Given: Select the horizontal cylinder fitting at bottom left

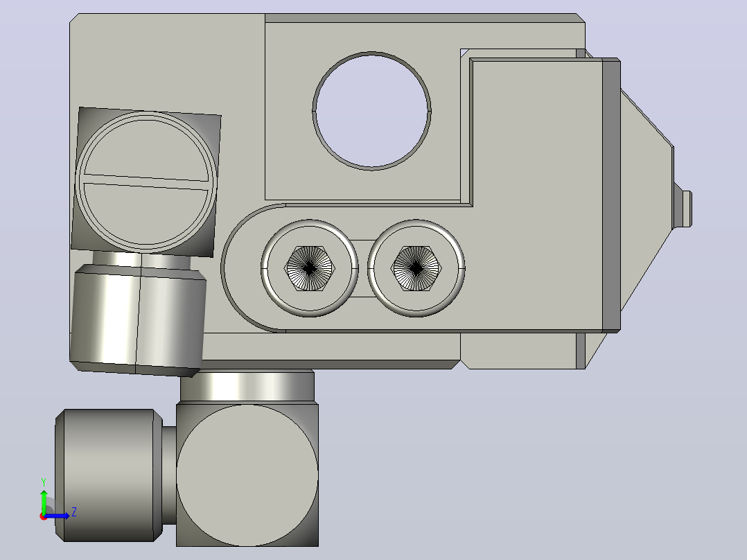Looking at the screenshot, I should tap(109, 475).
